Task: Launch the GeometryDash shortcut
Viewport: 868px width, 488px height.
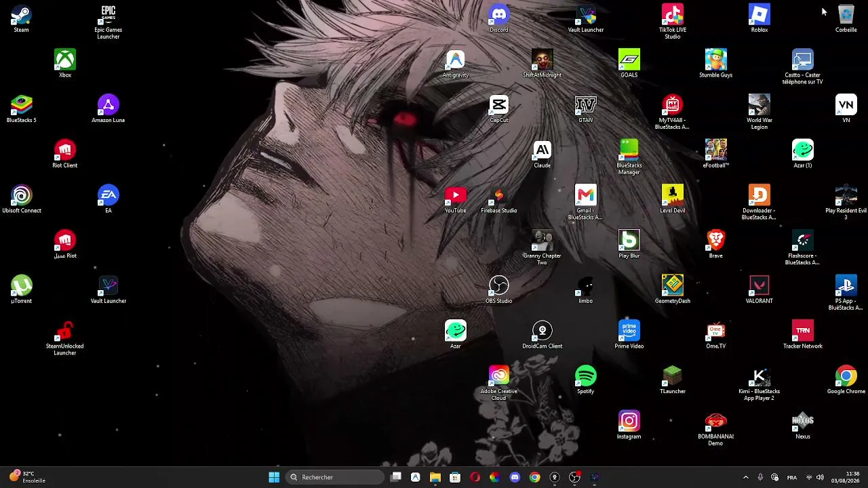Action: 673,290
